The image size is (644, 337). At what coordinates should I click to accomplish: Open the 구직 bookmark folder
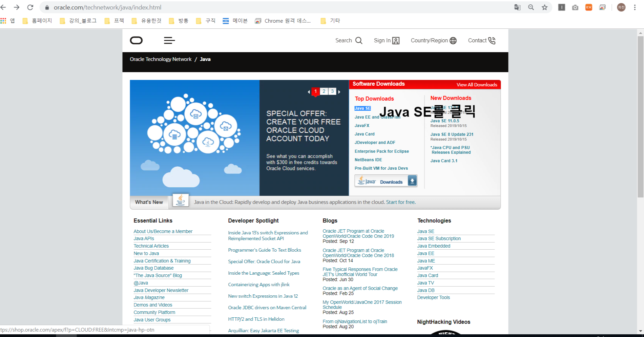[x=206, y=21]
